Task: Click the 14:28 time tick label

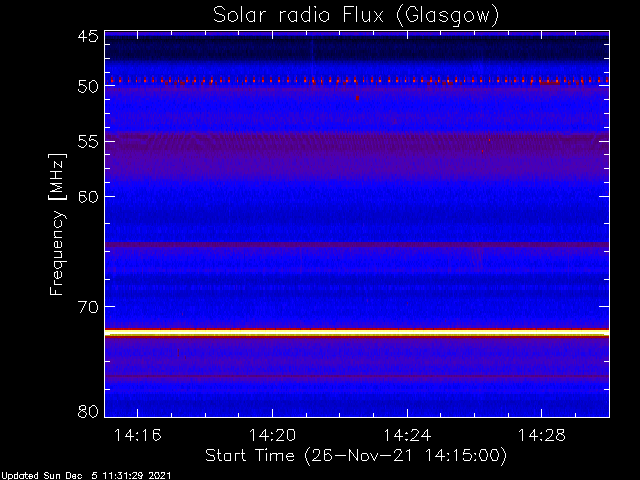Action: 542,435
